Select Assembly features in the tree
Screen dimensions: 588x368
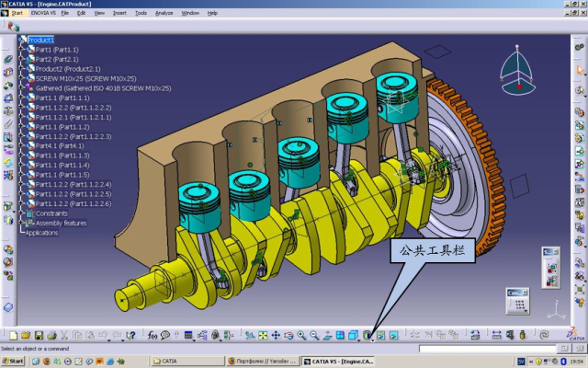coord(61,223)
